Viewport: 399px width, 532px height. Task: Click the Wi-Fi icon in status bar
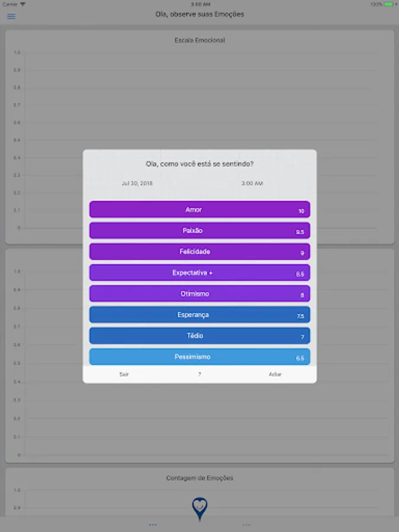pos(23,4)
